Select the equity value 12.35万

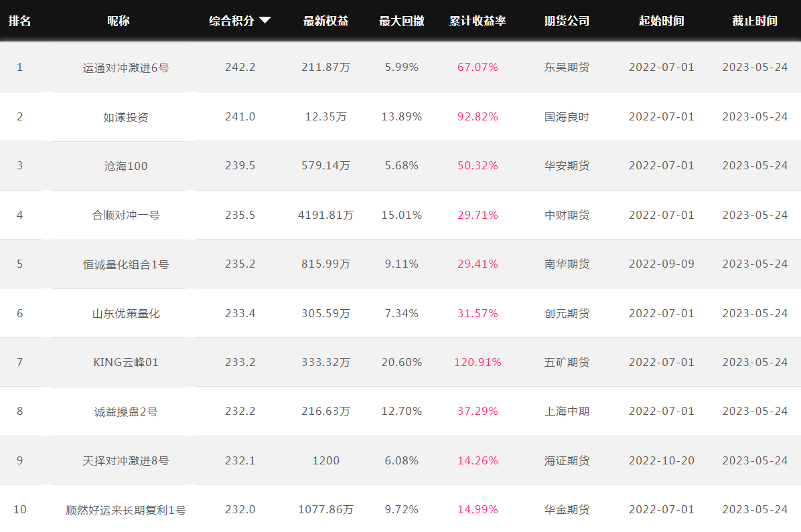tap(326, 116)
